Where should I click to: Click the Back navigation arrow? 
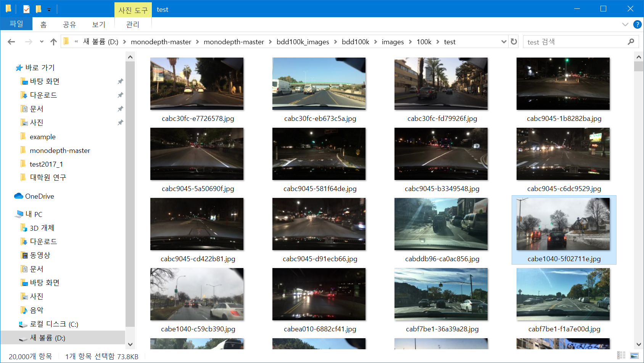11,42
